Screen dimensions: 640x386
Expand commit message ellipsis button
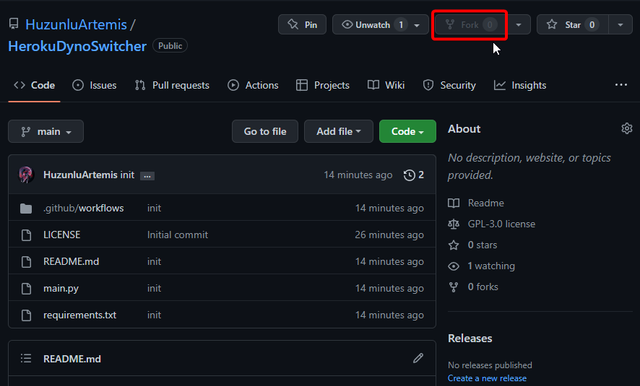147,176
